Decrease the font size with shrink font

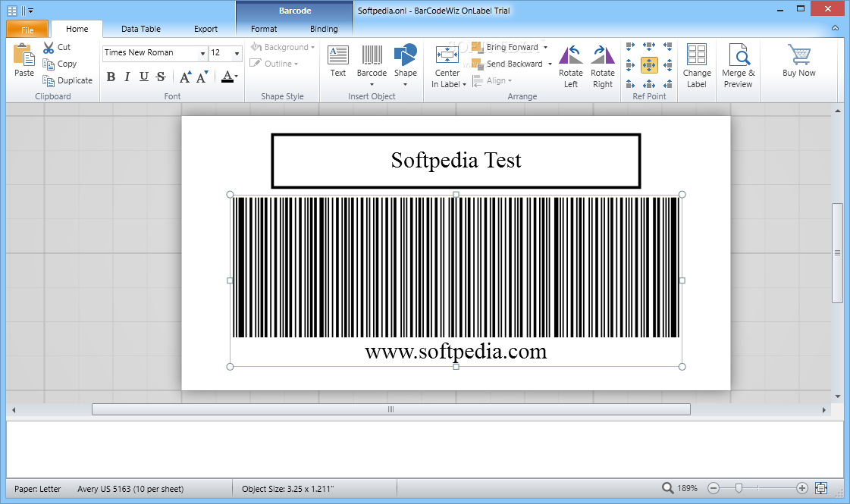(x=202, y=77)
